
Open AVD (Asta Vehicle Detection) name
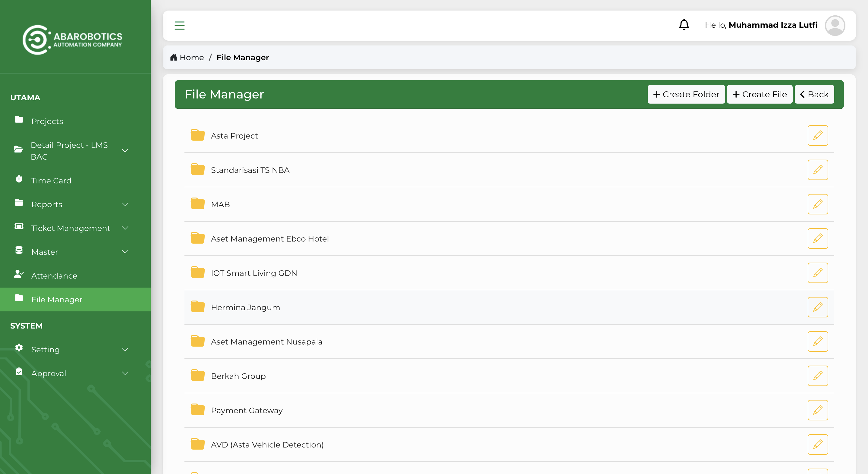267,445
